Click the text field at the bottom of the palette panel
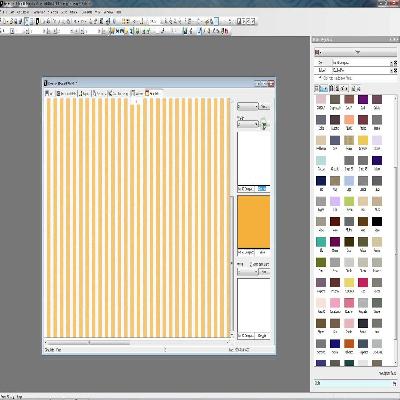This screenshot has width=400, height=400. 356,384
